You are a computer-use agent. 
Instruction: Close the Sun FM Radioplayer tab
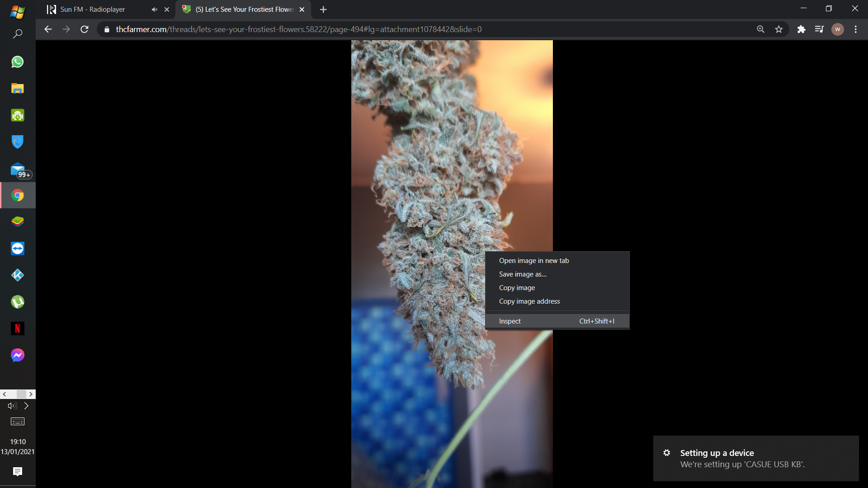coord(167,9)
